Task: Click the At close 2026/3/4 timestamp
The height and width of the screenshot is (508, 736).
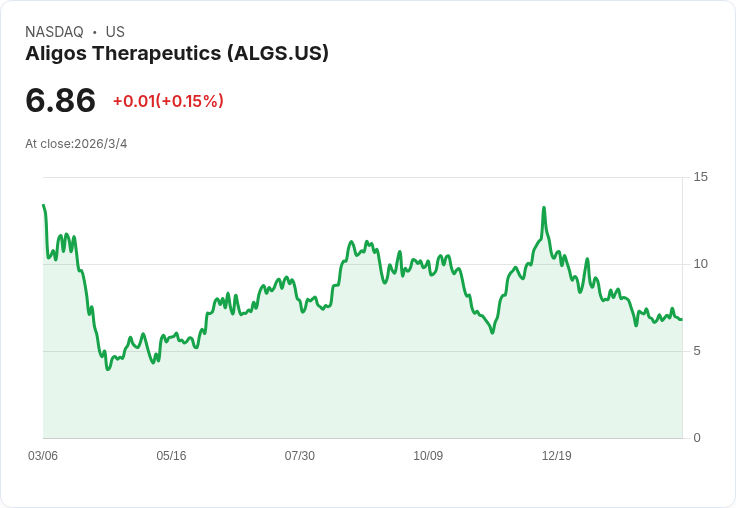Action: [x=76, y=144]
